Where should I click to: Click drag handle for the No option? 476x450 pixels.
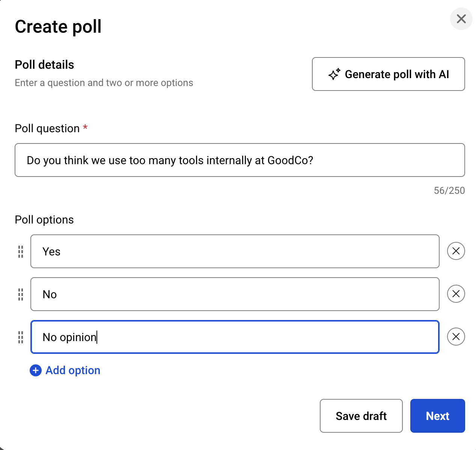click(21, 294)
